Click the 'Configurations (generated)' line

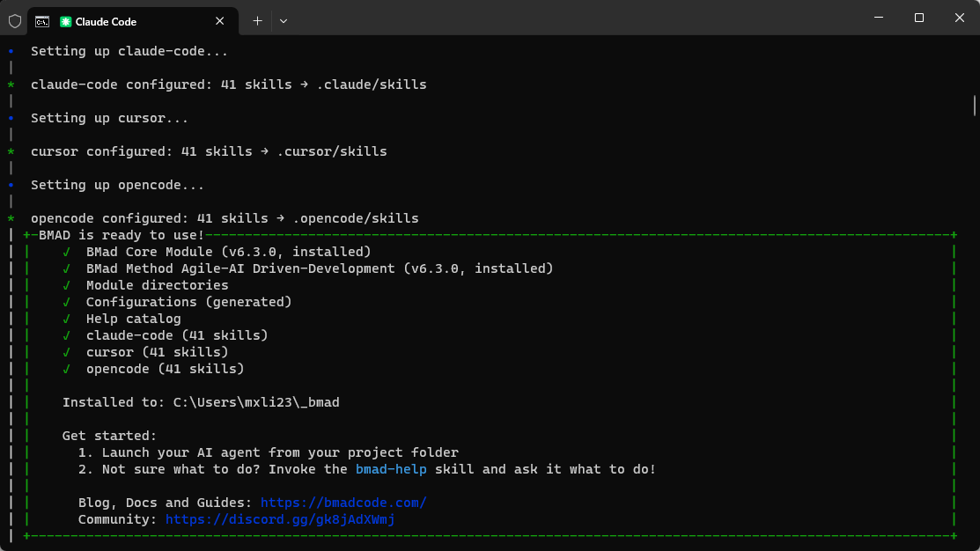coord(188,303)
